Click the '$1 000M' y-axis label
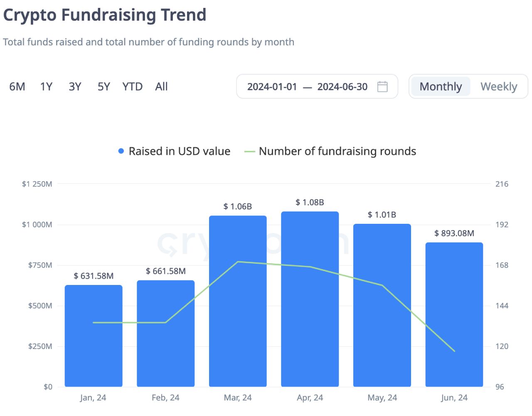Screen dimensions: 532x416 click(x=37, y=225)
